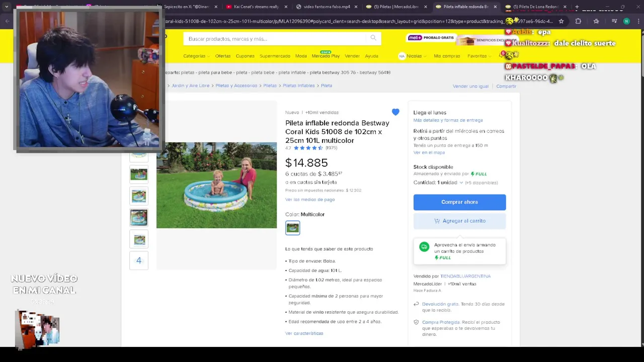Open the Ayuda menu item

pyautogui.click(x=371, y=56)
